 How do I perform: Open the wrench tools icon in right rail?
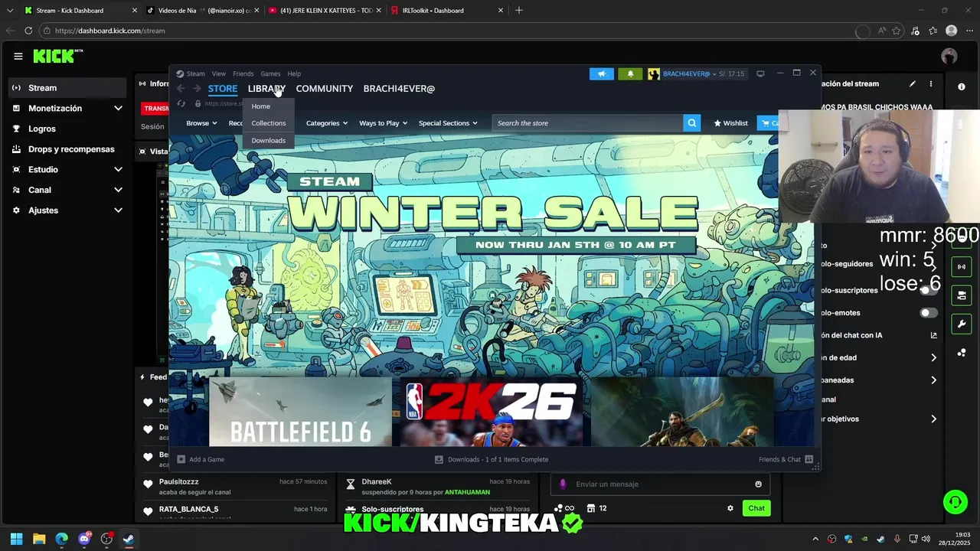962,324
